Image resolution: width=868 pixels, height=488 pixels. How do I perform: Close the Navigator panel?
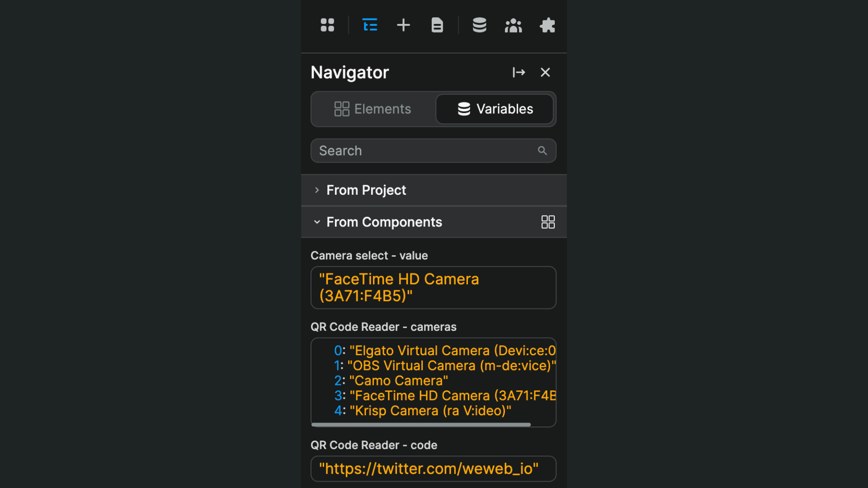pyautogui.click(x=545, y=72)
